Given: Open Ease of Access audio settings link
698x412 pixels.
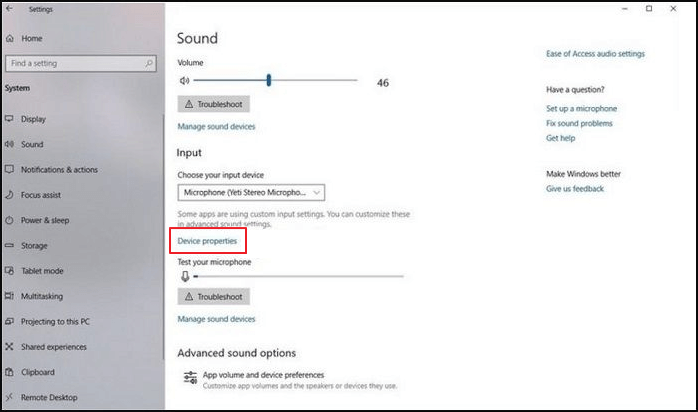Looking at the screenshot, I should (595, 54).
